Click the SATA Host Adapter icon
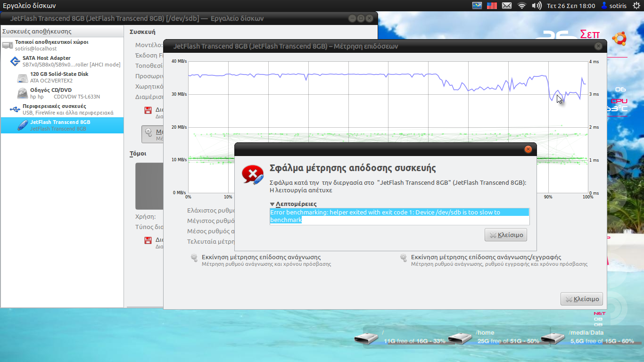Image resolution: width=644 pixels, height=362 pixels. coord(15,61)
